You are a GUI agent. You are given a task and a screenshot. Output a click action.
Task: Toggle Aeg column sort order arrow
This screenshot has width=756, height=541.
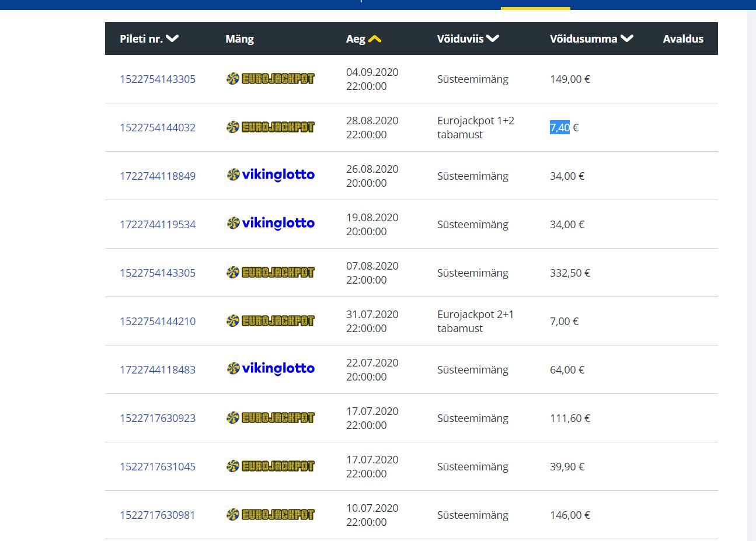[374, 39]
